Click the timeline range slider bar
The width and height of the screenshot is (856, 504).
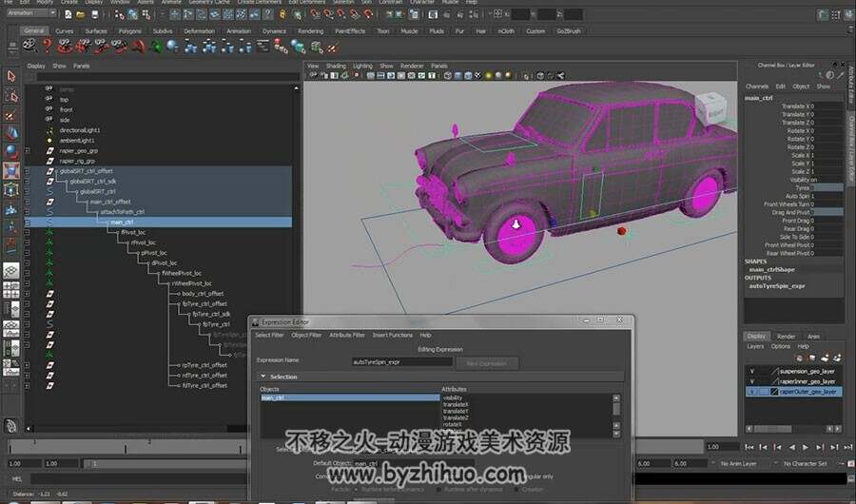coord(166,464)
